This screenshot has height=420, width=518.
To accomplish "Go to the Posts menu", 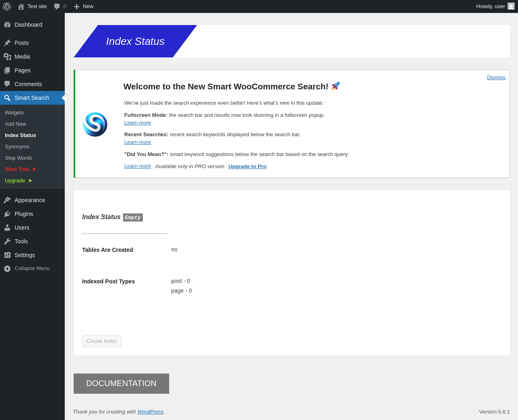I will tap(32, 43).
